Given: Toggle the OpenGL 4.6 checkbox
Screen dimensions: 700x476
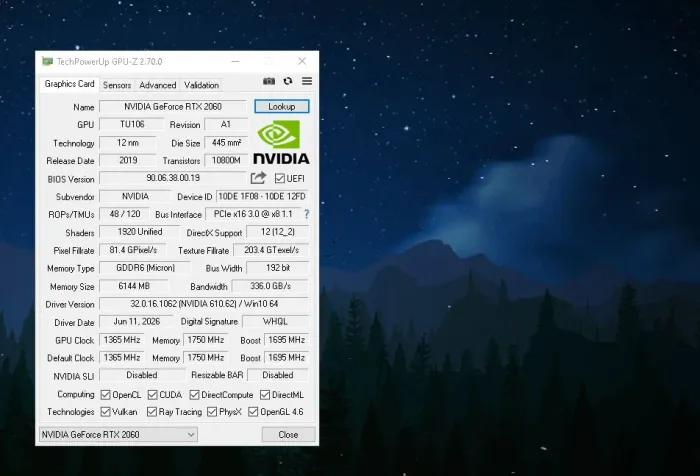Looking at the screenshot, I should 253,412.
